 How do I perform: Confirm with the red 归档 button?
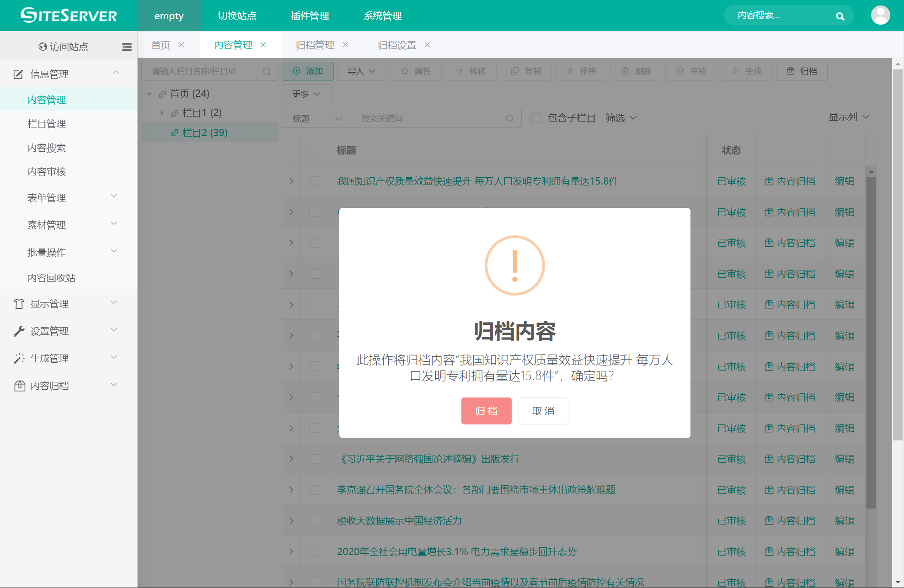click(486, 411)
